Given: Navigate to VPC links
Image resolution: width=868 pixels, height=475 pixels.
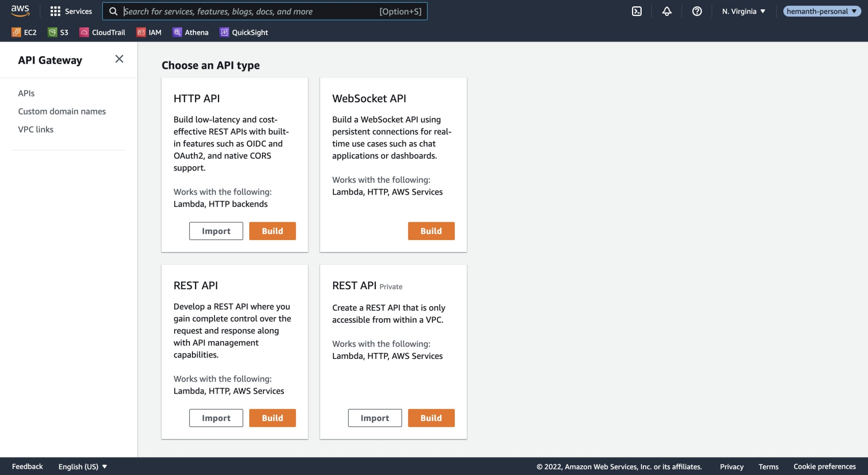Looking at the screenshot, I should coord(36,129).
